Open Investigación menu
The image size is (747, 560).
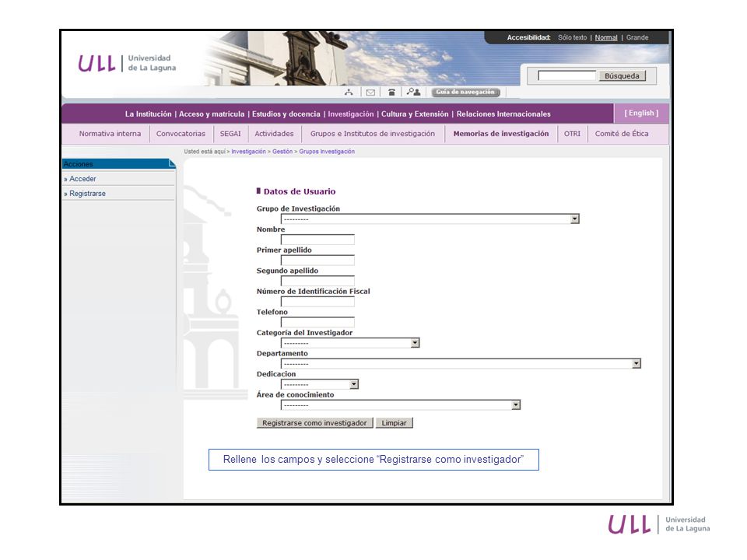coord(351,114)
